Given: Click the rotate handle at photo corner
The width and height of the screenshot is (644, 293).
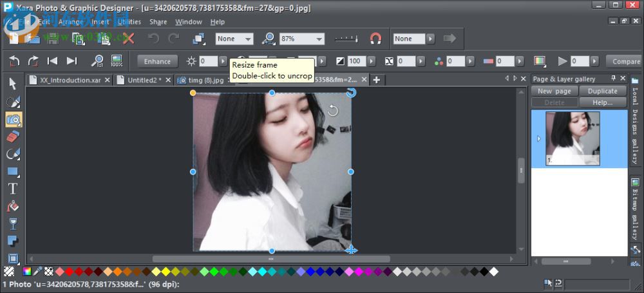Looking at the screenshot, I should 351,93.
